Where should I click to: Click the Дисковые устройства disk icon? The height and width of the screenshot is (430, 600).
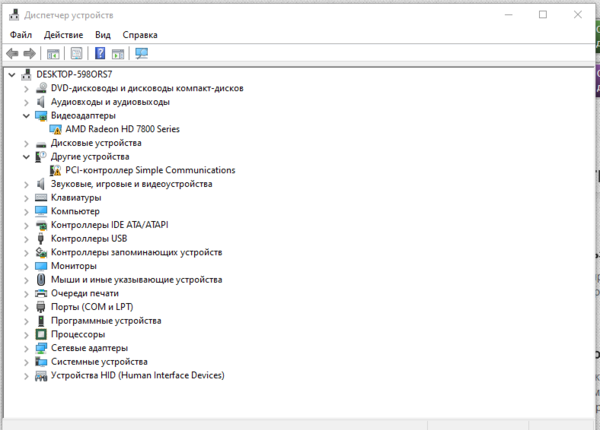point(41,144)
